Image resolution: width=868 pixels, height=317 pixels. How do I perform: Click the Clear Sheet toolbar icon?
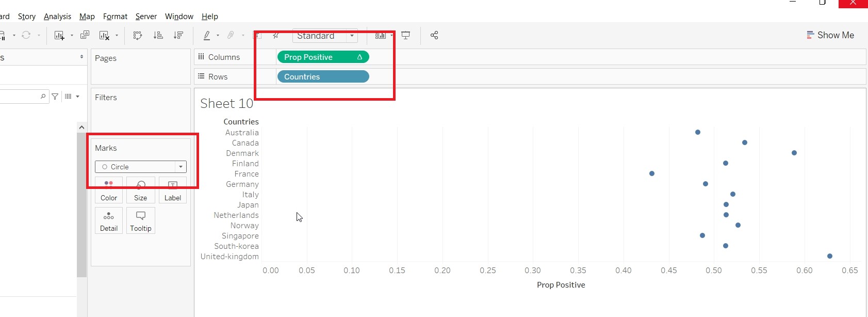(105, 35)
